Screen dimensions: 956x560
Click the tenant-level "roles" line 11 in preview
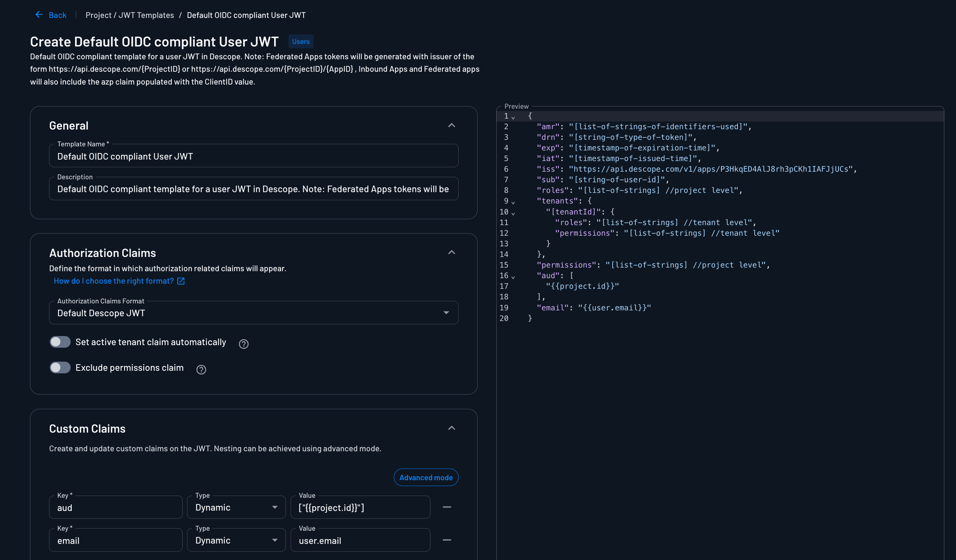coord(656,222)
